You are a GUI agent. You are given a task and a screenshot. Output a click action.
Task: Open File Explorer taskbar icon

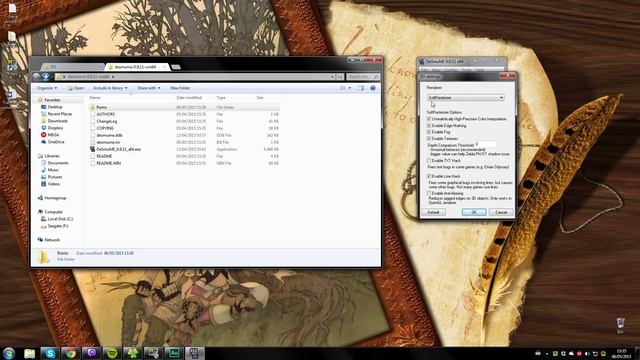29,353
